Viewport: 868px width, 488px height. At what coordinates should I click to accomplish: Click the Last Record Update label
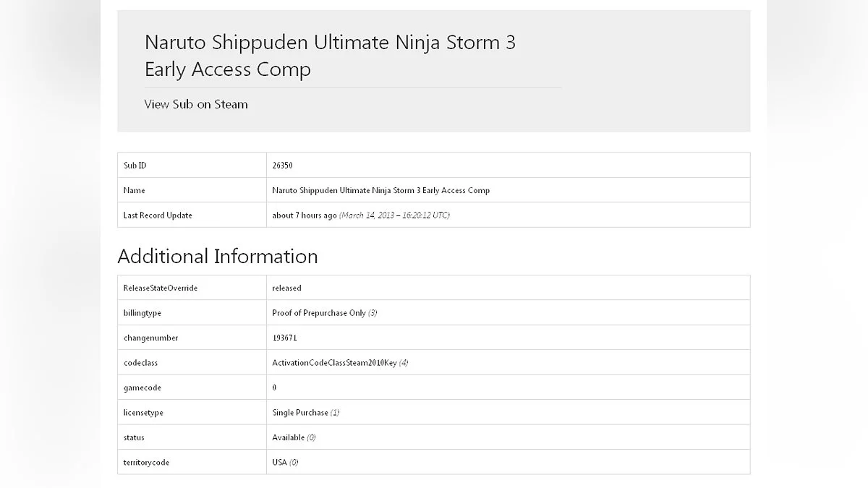[x=158, y=215]
